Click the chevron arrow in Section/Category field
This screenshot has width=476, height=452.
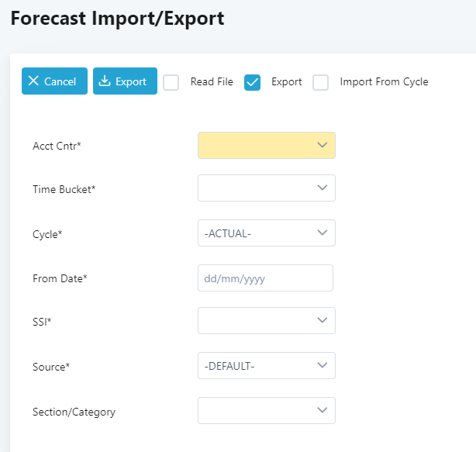[323, 411]
